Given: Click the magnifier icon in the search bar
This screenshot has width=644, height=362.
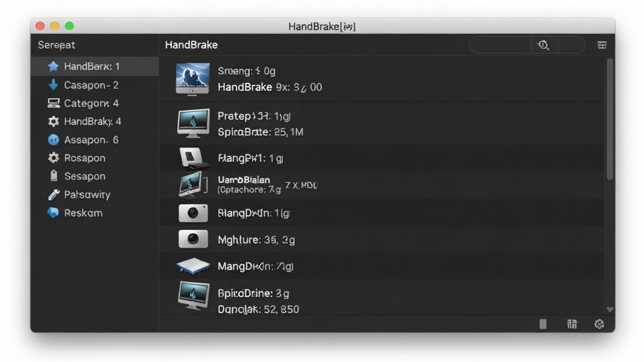Looking at the screenshot, I should point(544,45).
